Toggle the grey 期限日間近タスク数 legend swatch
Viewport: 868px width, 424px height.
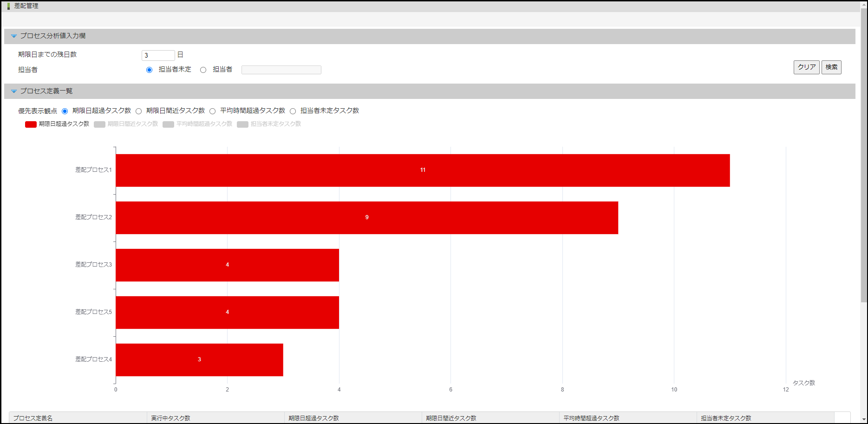99,124
